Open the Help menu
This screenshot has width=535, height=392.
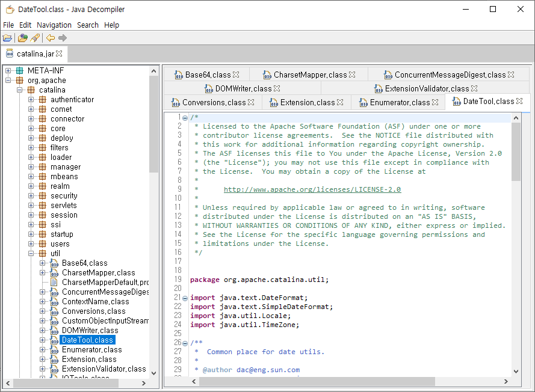111,25
